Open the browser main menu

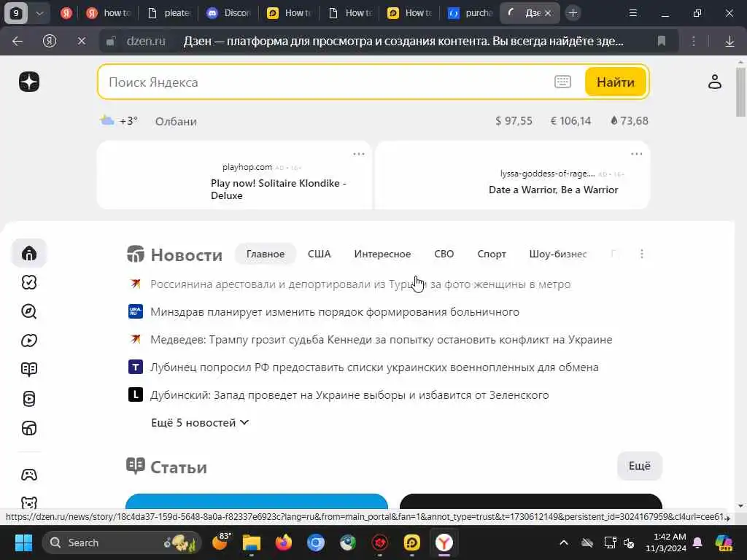pos(632,13)
